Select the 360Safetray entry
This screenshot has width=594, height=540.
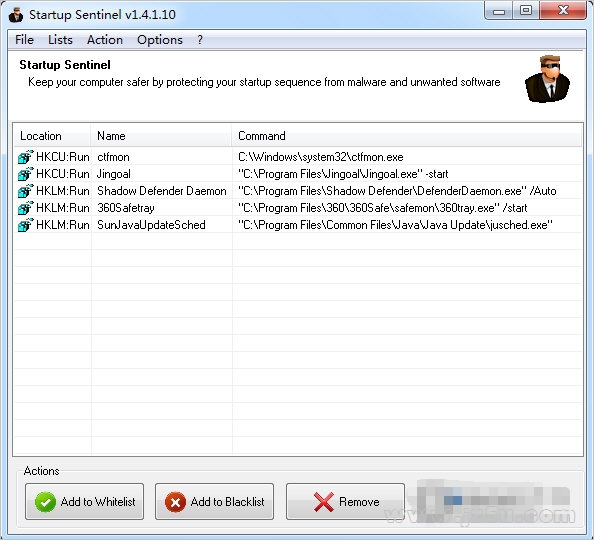click(126, 208)
